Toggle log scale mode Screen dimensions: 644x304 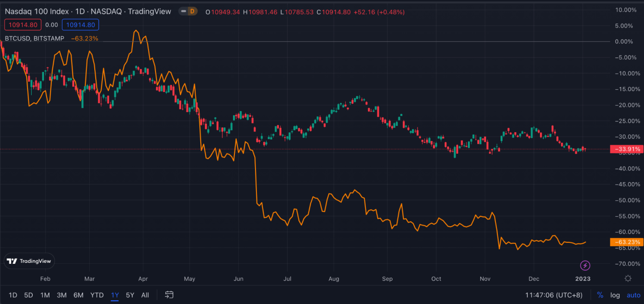coord(615,295)
